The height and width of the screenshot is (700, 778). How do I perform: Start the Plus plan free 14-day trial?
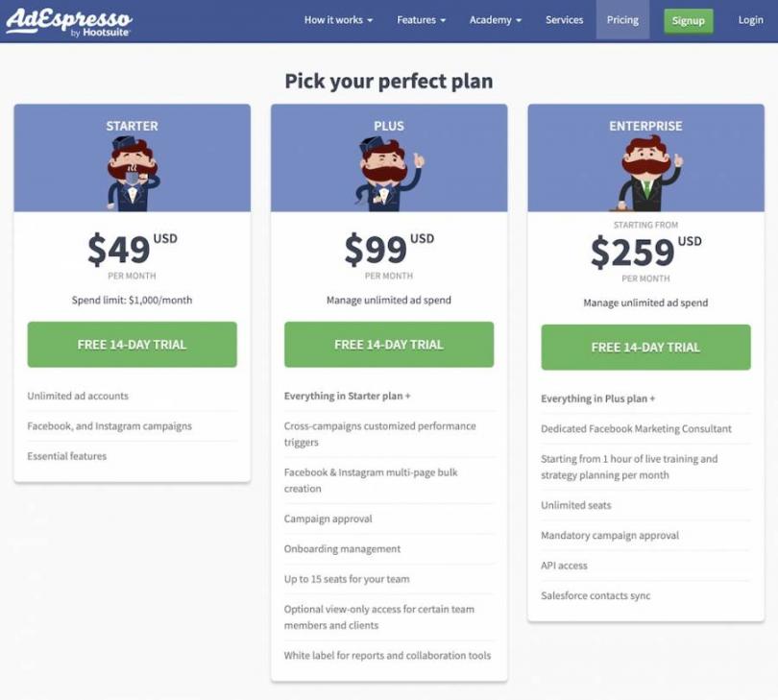(x=389, y=345)
